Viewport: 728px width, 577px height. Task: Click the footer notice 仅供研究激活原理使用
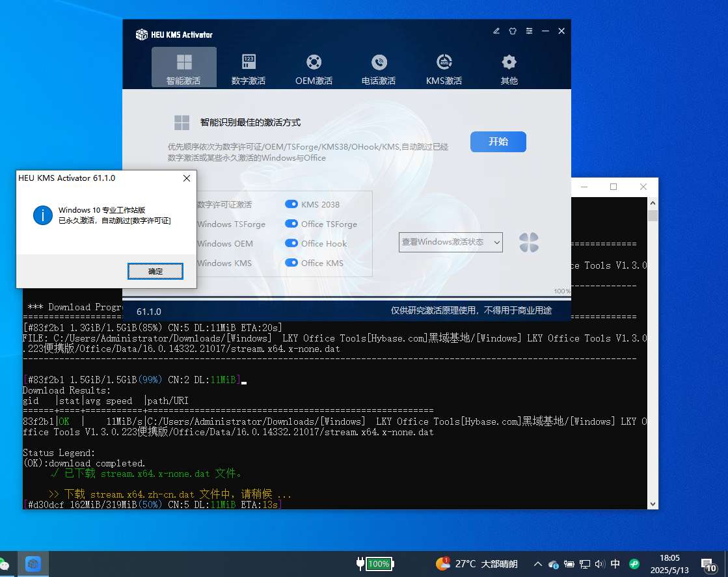coord(471,310)
